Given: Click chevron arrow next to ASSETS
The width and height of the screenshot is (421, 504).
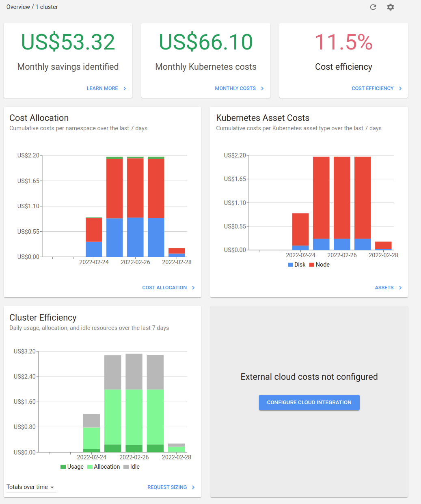Looking at the screenshot, I should 400,288.
